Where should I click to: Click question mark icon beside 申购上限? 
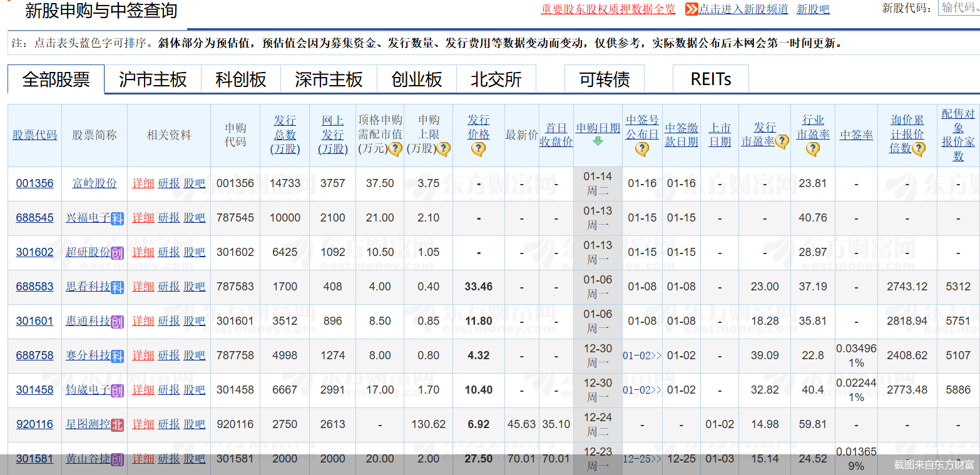click(x=443, y=150)
